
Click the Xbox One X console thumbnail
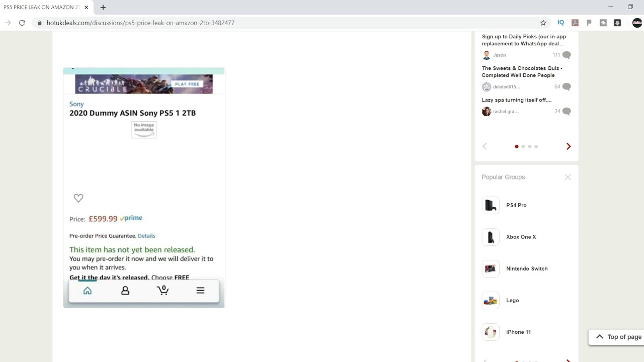(x=491, y=237)
